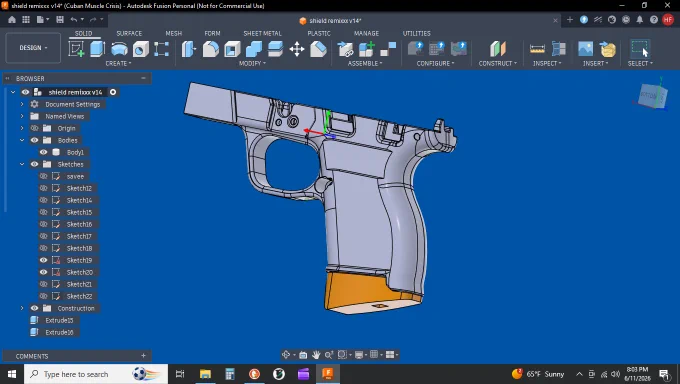Select the Create Sketch tool

(x=76, y=49)
